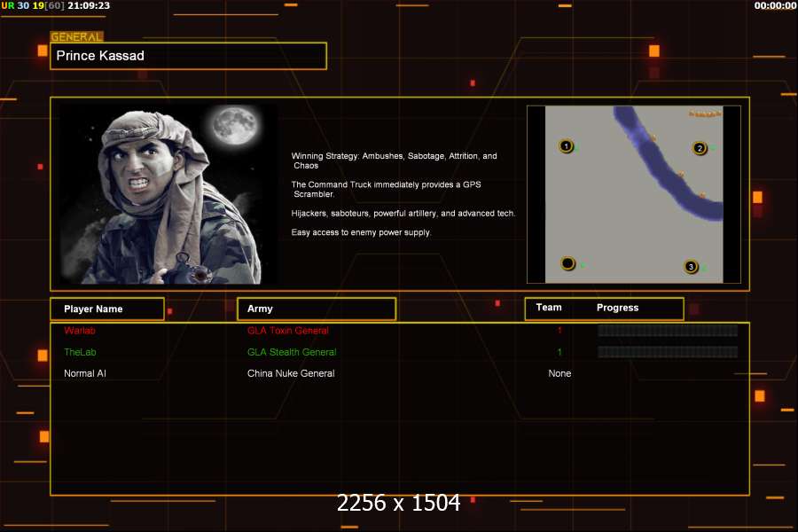Image resolution: width=798 pixels, height=532 pixels.
Task: Click the Progress column header
Action: coord(617,308)
